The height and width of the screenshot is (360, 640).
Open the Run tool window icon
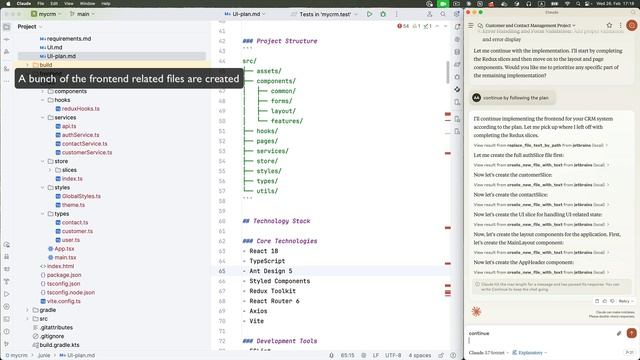(x=7, y=294)
